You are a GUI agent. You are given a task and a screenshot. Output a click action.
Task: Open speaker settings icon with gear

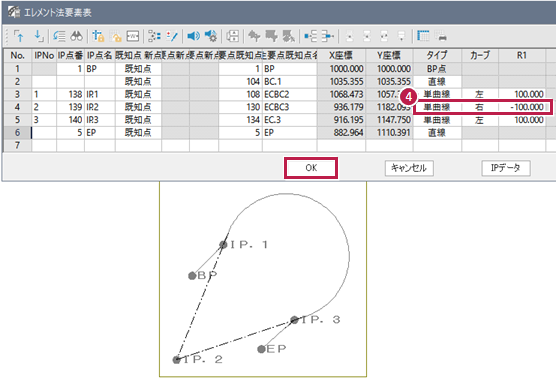(211, 36)
